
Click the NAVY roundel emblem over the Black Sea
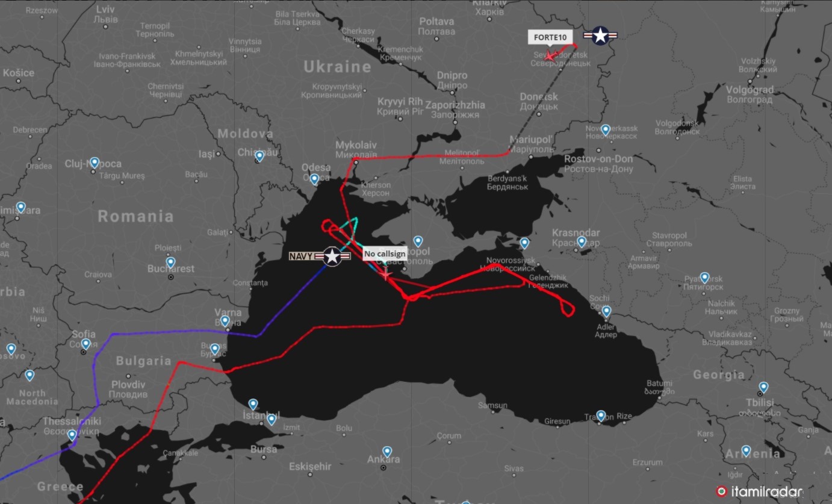click(x=332, y=257)
